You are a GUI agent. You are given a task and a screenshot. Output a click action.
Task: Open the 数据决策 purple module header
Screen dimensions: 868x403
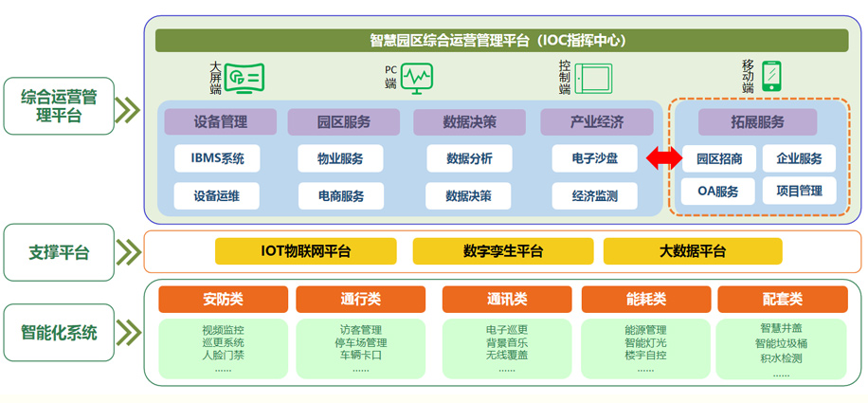(x=469, y=121)
